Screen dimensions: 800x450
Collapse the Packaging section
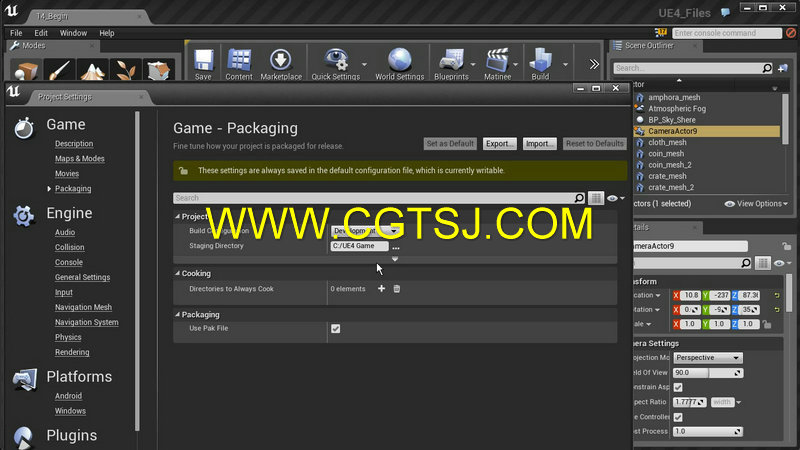pos(178,315)
